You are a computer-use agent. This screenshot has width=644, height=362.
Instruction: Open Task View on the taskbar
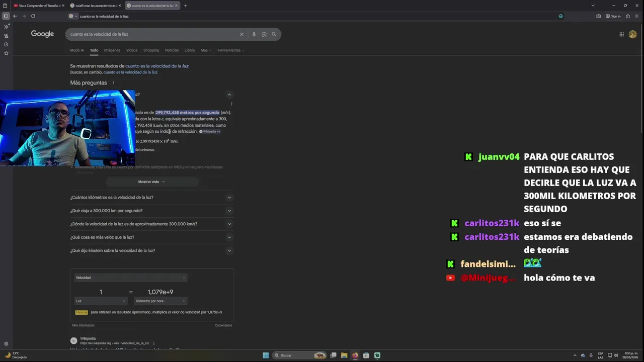[333, 355]
